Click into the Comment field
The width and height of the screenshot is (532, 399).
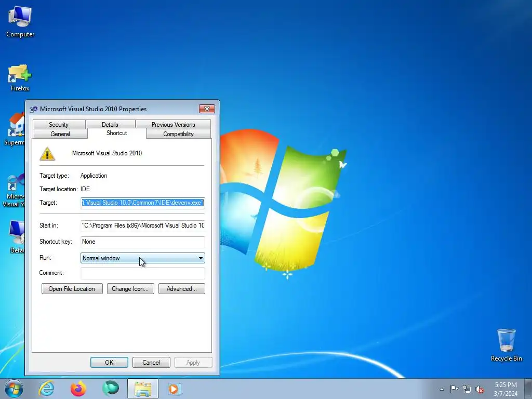coord(142,273)
